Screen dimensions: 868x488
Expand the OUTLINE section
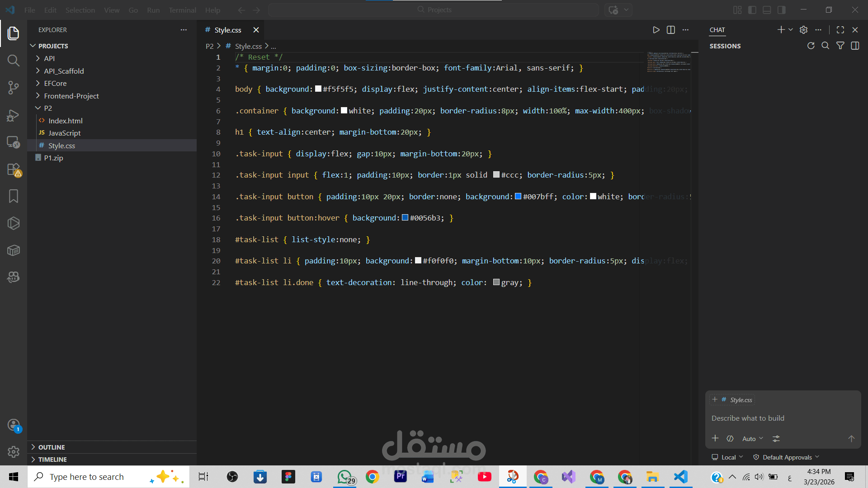[51, 447]
